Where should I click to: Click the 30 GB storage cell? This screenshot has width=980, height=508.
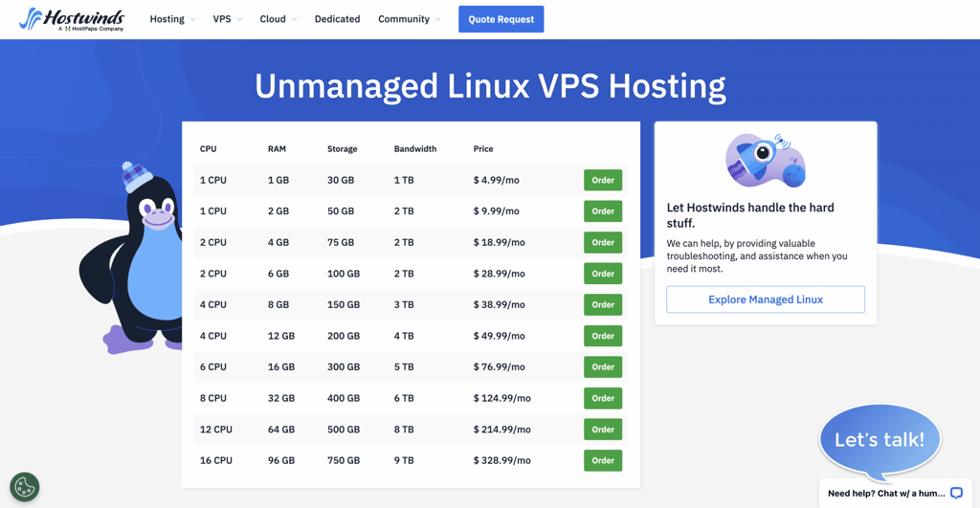click(x=341, y=180)
